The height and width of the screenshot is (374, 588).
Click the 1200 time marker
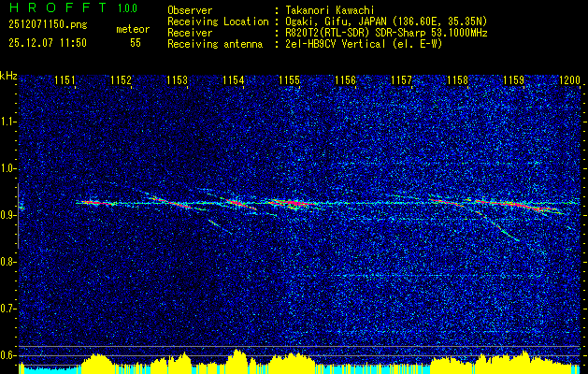[569, 80]
